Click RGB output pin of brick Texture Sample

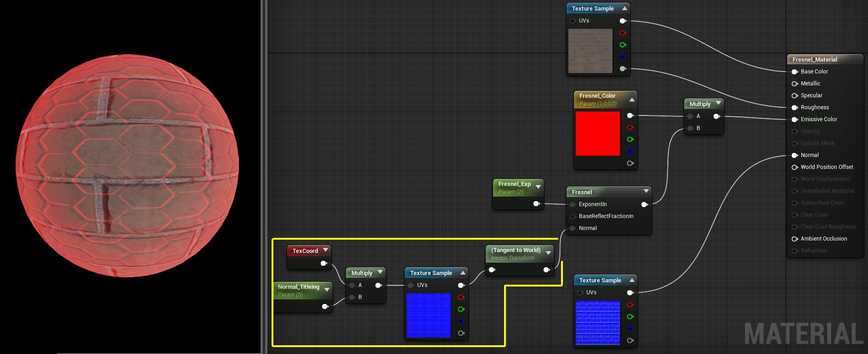(x=623, y=21)
